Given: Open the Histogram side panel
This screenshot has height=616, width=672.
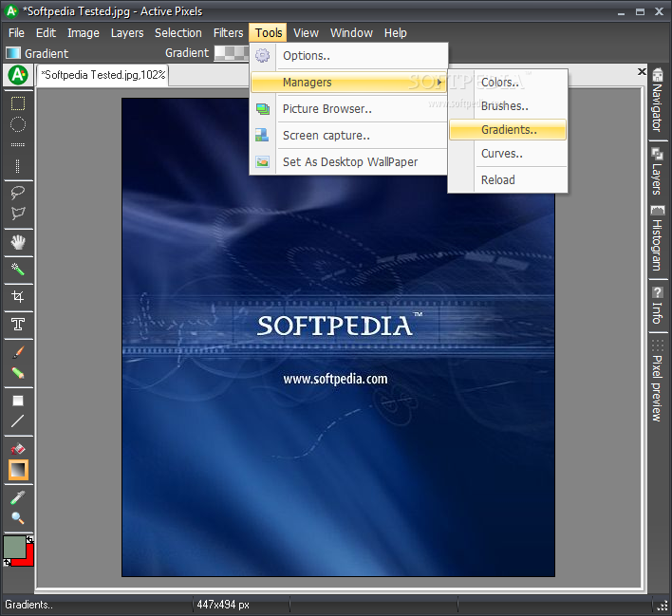Looking at the screenshot, I should point(657,238).
